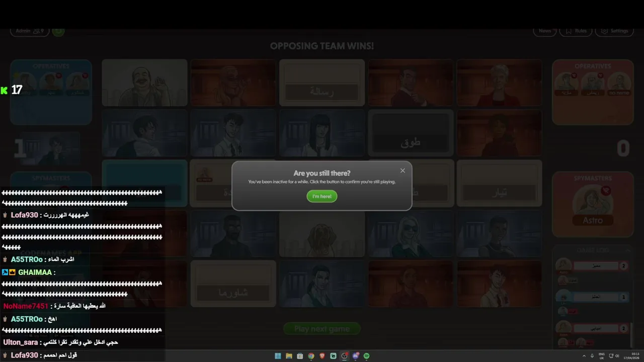Open volume control in system tray
Viewport: 644px width, 362px height.
tap(617, 356)
